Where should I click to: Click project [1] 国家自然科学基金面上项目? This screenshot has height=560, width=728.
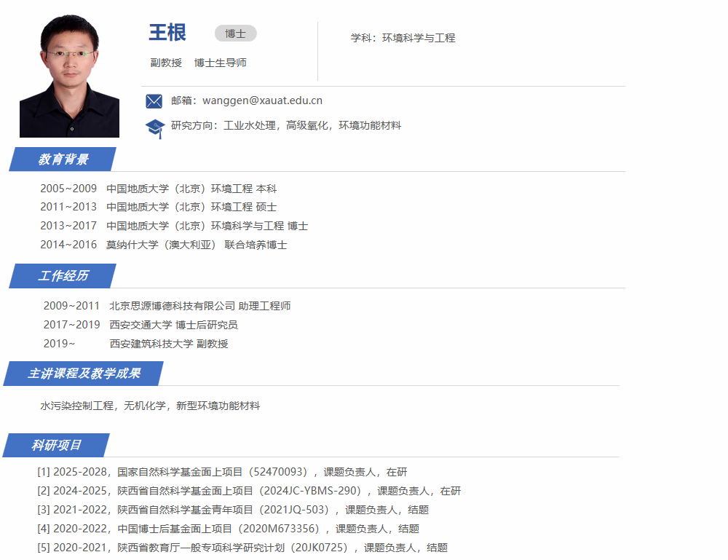tap(222, 472)
